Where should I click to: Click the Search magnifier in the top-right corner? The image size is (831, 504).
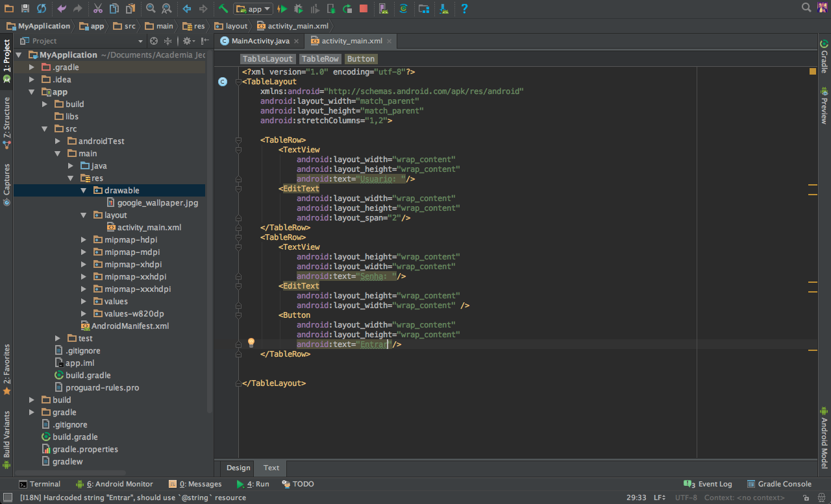click(805, 8)
